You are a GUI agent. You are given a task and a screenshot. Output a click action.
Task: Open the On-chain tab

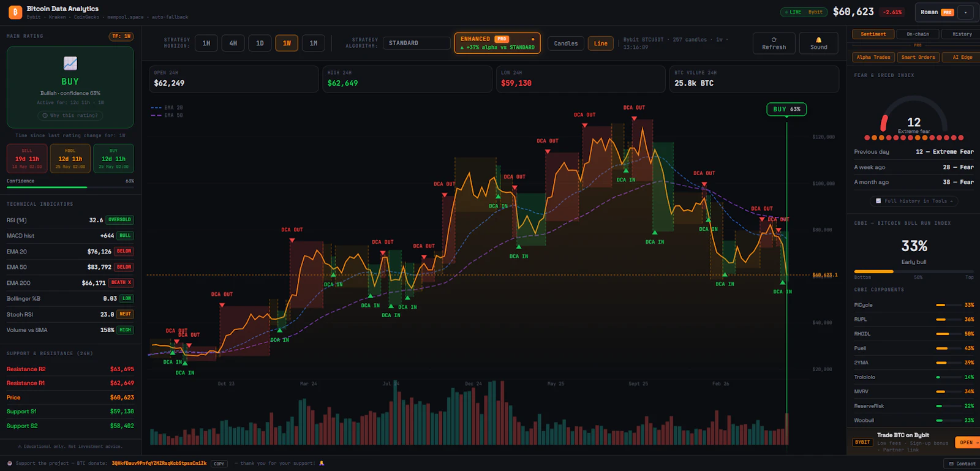click(x=918, y=34)
